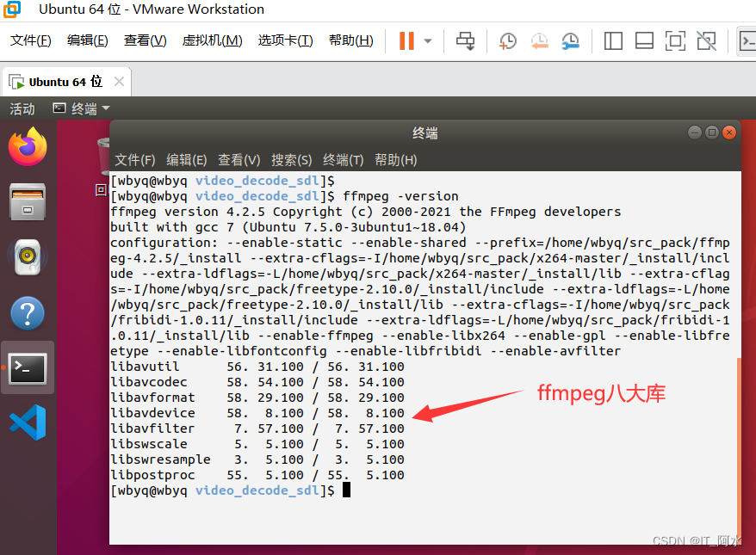
Task: Open VMware 虚拟机(M) menu
Action: [x=212, y=40]
